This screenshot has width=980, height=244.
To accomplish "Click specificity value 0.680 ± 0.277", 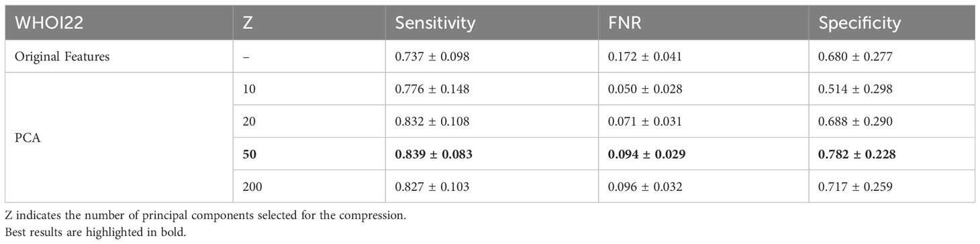I will click(855, 57).
